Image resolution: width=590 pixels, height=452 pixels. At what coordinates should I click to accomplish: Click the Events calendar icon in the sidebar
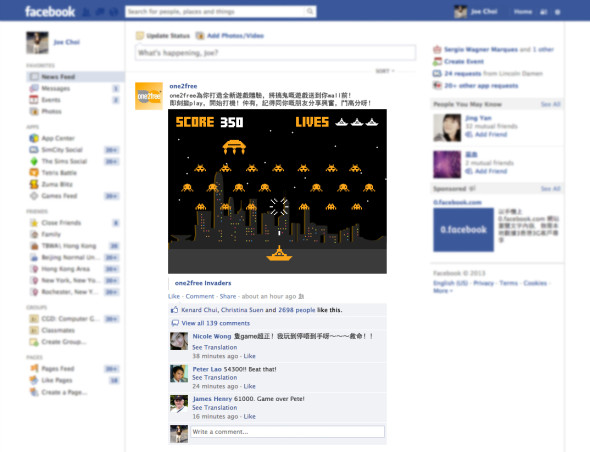click(x=34, y=100)
